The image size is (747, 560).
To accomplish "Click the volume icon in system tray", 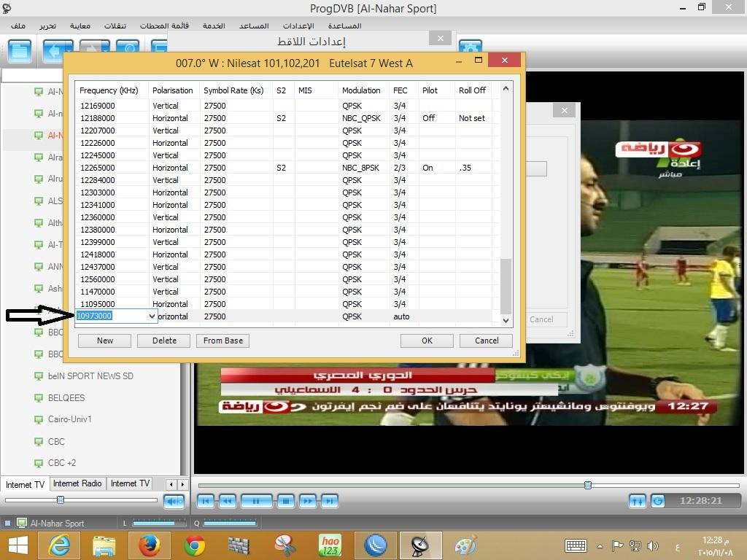I will click(x=652, y=545).
